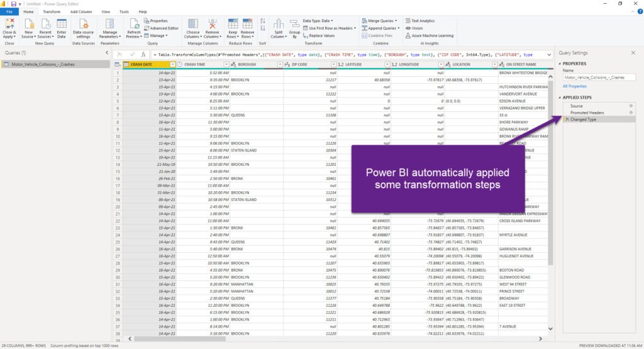Open the LONGITUDE column filter dropdown
This screenshot has height=349, width=644.
pos(441,65)
